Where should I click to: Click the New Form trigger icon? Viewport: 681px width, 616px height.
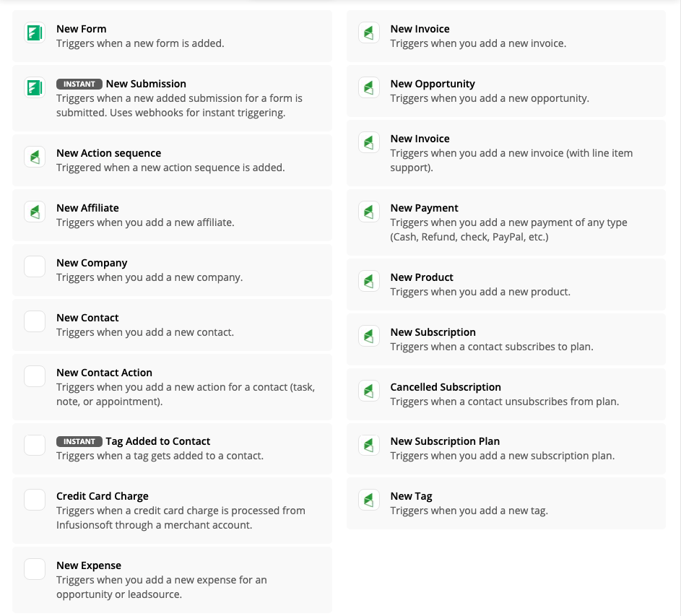[x=35, y=32]
